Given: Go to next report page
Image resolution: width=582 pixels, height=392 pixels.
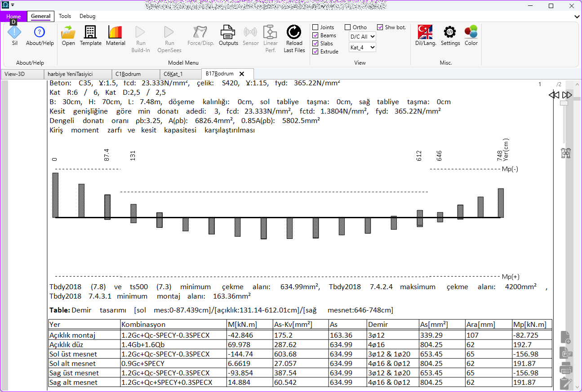Looking at the screenshot, I should tap(567, 95).
